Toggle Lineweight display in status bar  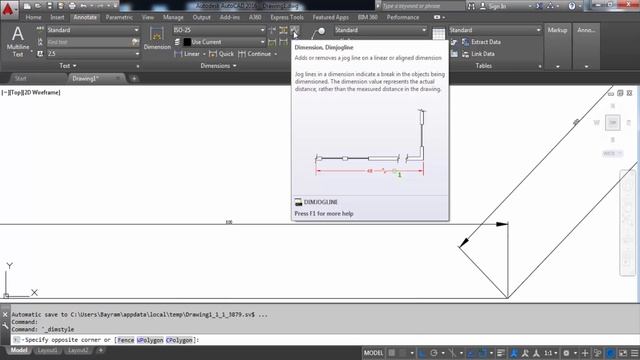(501, 353)
